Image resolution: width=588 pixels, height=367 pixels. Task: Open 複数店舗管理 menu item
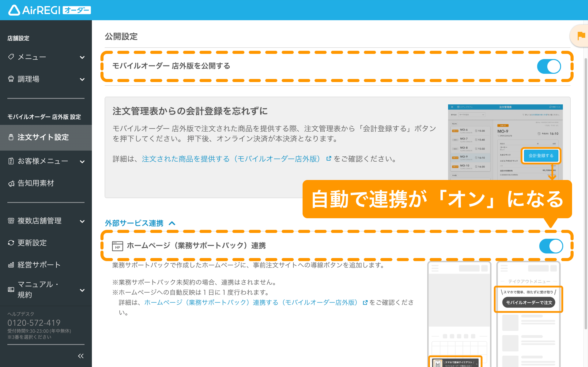click(46, 221)
